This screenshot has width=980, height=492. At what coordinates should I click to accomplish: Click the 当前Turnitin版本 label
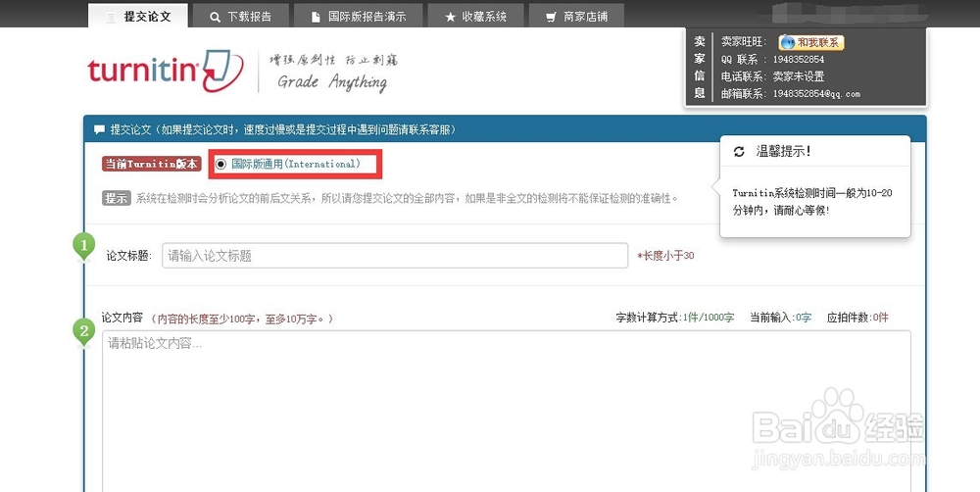tap(152, 164)
